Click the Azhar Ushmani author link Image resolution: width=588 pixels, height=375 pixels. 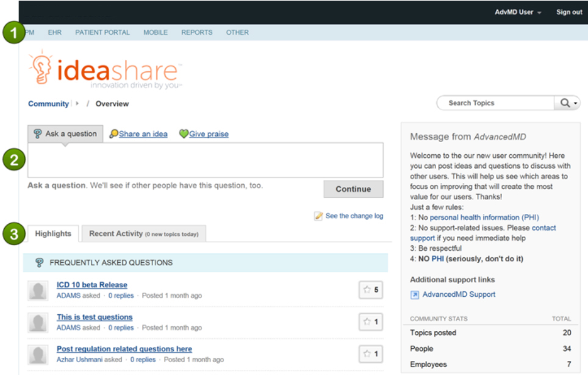point(79,360)
